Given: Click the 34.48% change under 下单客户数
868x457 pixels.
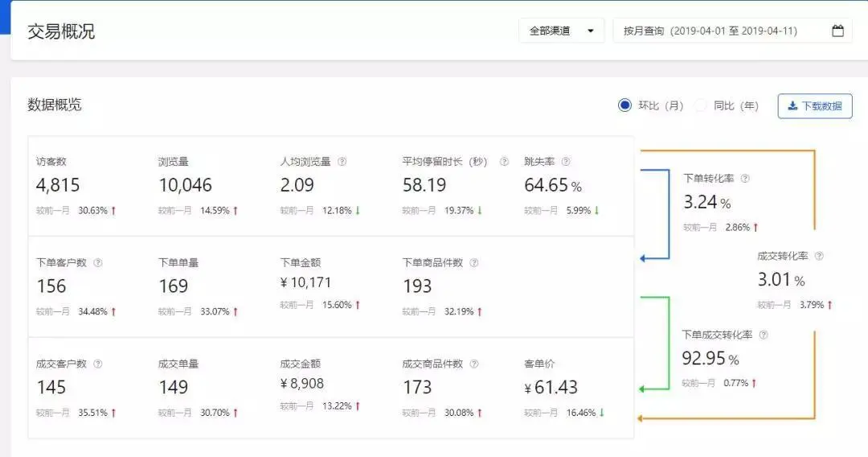Looking at the screenshot, I should coord(93,312).
